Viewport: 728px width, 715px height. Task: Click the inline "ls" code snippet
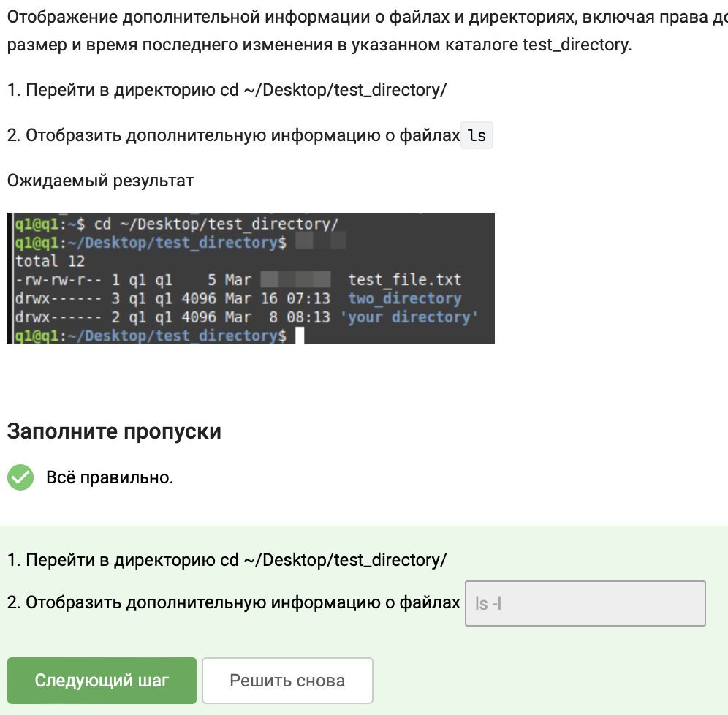[477, 136]
